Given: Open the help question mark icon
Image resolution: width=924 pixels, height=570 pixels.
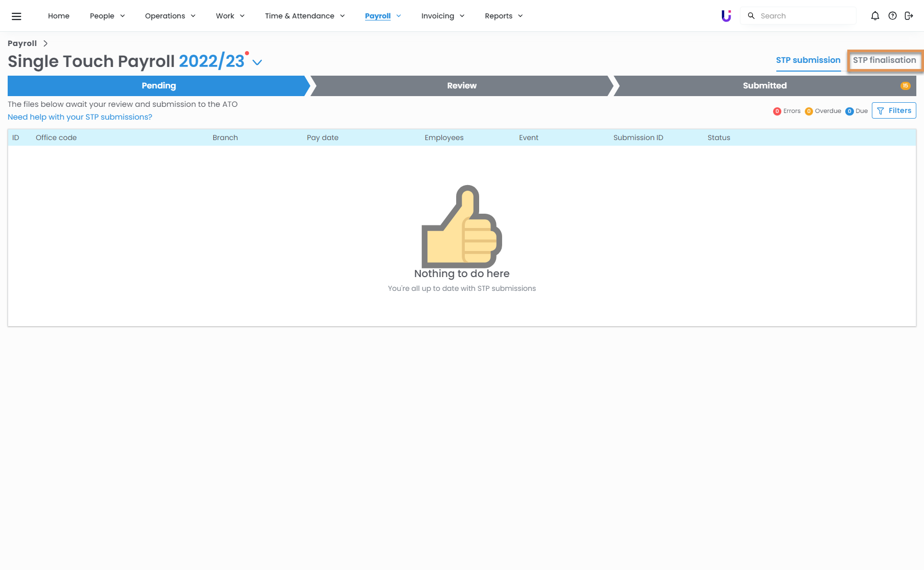Looking at the screenshot, I should tap(892, 16).
